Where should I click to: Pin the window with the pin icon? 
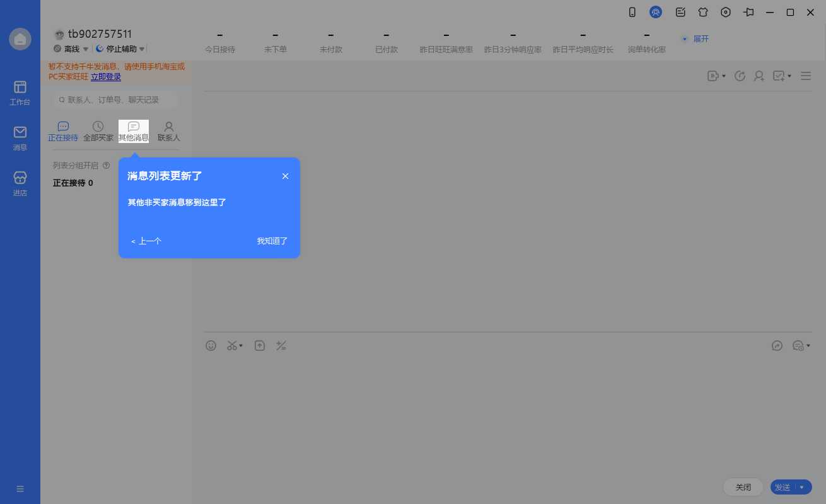[748, 12]
